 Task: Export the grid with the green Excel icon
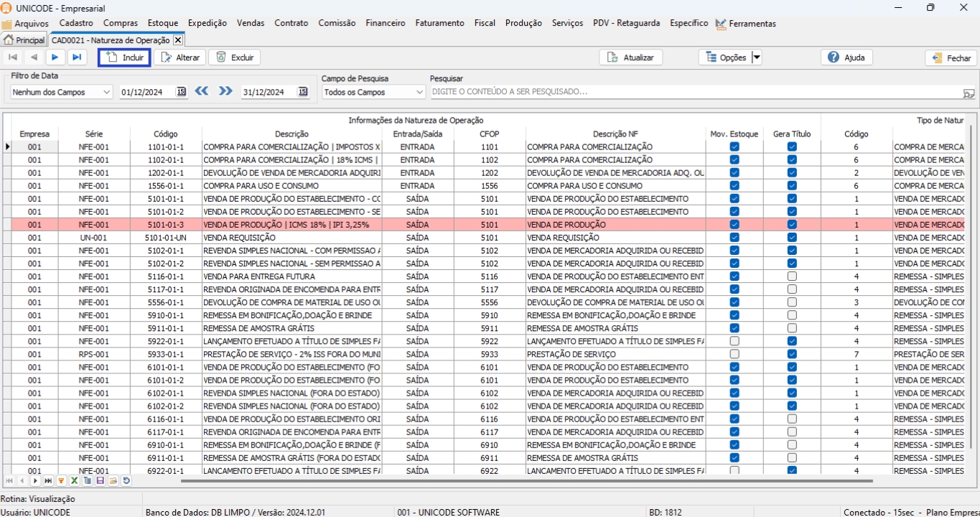click(x=74, y=481)
